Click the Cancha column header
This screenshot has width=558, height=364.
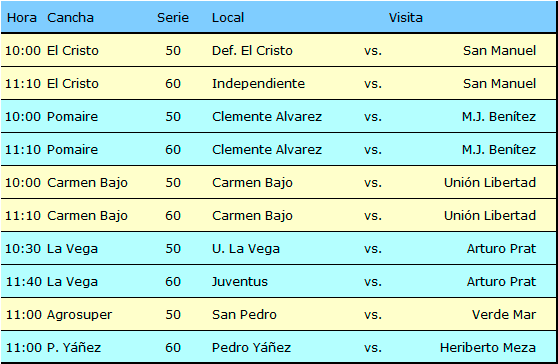70,18
